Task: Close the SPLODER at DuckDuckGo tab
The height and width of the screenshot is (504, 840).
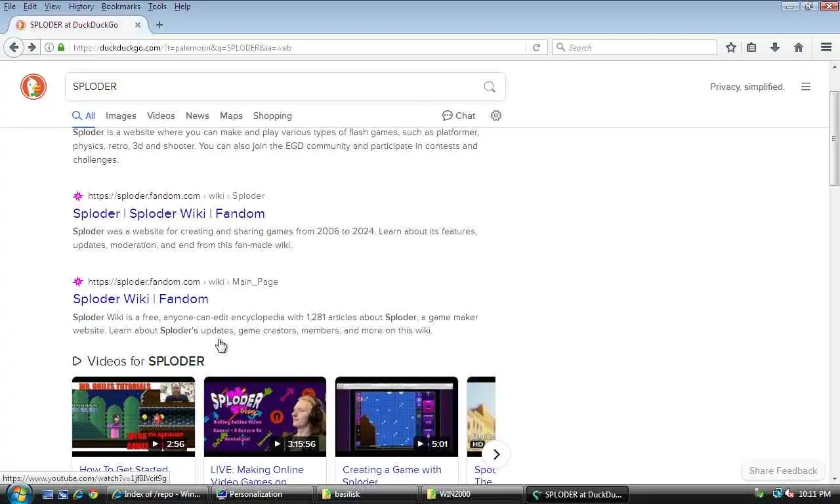Action: pyautogui.click(x=138, y=25)
